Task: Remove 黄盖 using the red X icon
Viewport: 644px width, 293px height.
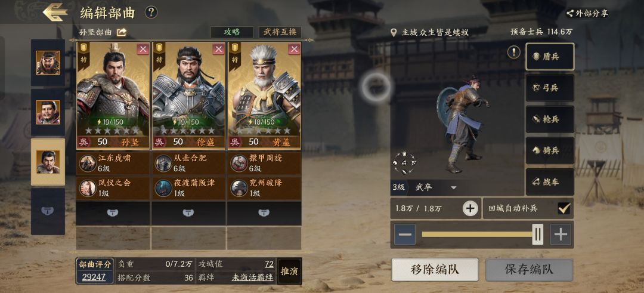Action: 294,50
